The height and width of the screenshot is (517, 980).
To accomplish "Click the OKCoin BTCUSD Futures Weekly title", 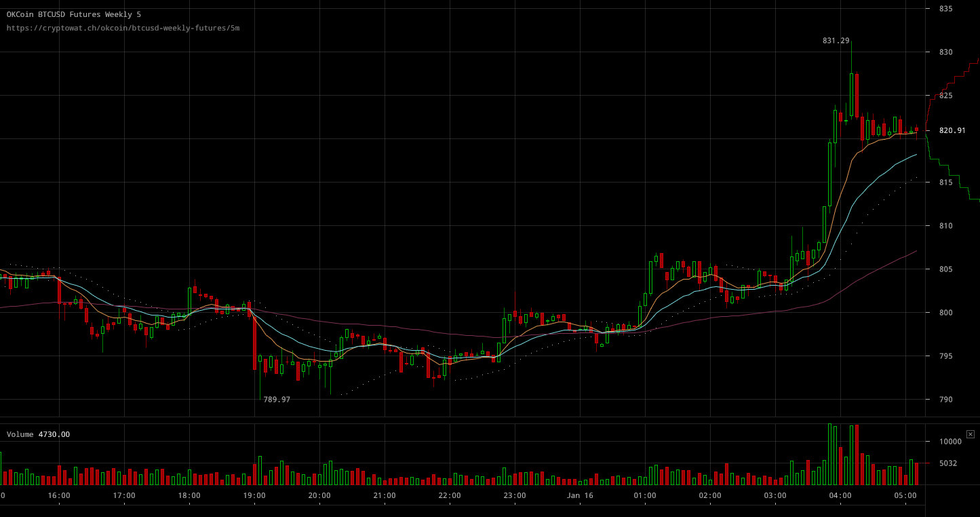I will tap(74, 14).
